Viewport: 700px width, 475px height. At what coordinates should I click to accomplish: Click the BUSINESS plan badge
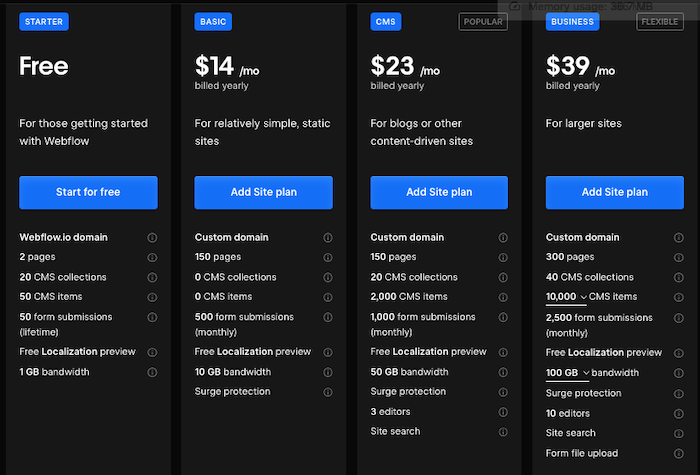572,21
